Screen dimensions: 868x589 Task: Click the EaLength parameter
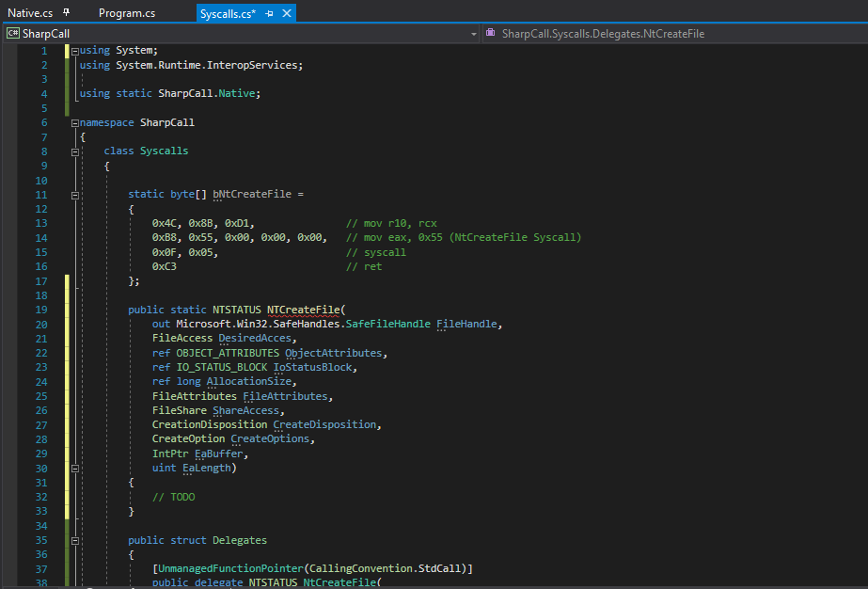pos(207,468)
